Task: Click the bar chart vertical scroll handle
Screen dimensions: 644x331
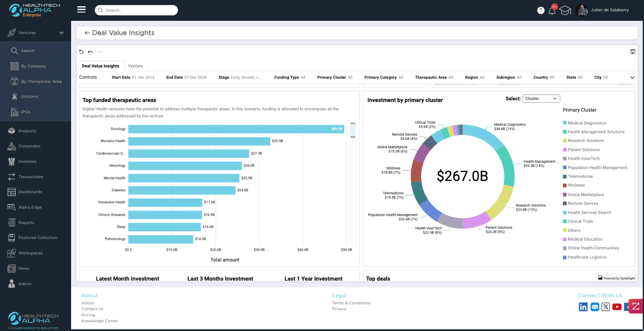Action: click(x=353, y=130)
